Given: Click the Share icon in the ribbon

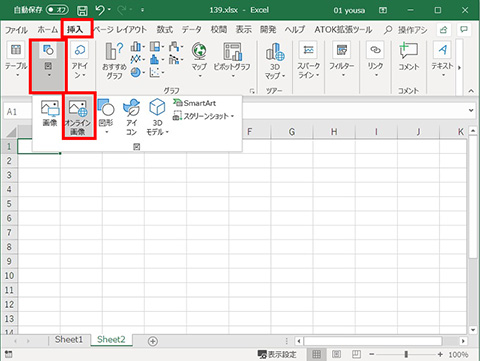Looking at the screenshot, I should [444, 30].
